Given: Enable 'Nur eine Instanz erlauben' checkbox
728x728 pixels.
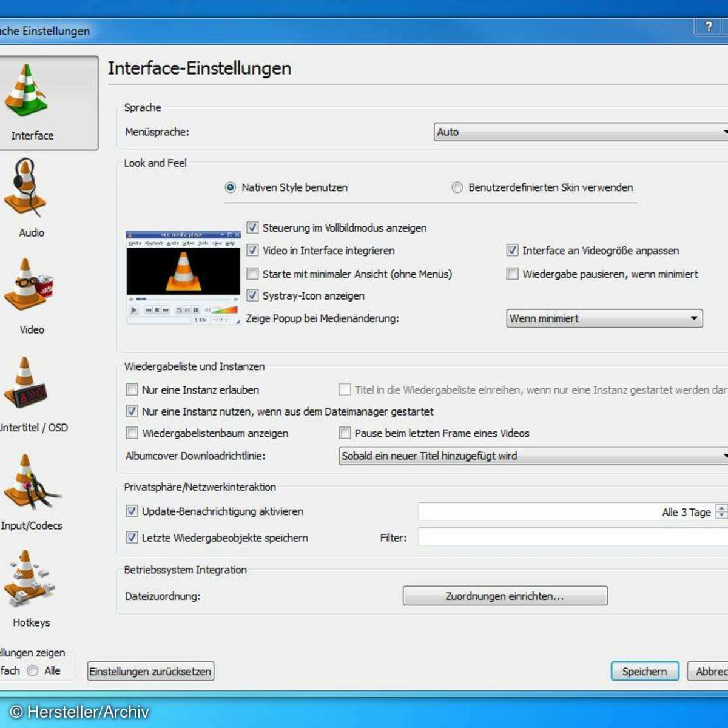Looking at the screenshot, I should point(132,389).
